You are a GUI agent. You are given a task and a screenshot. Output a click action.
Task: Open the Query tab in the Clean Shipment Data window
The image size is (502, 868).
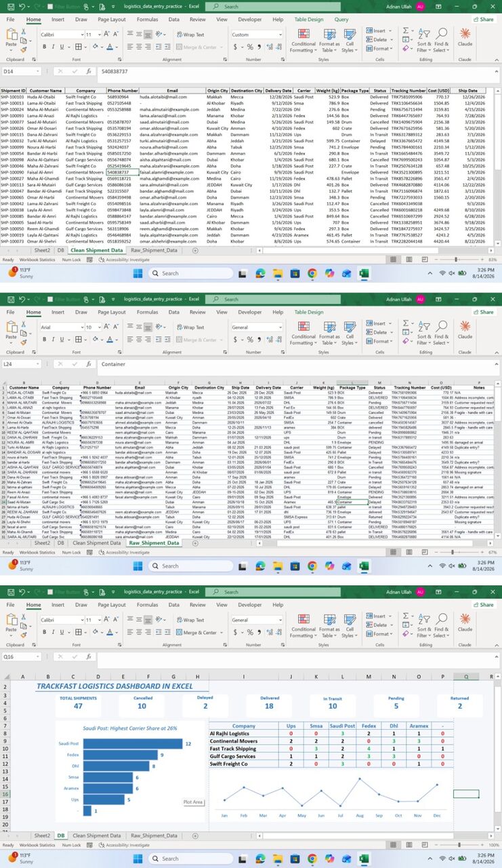(x=341, y=20)
